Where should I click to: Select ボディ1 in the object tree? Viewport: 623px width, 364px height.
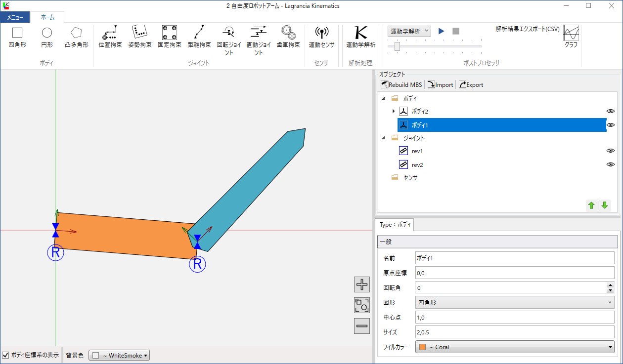pyautogui.click(x=502, y=125)
